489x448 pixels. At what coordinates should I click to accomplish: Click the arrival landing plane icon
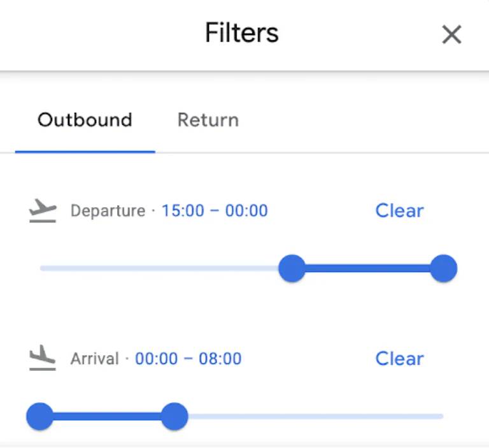click(x=43, y=358)
